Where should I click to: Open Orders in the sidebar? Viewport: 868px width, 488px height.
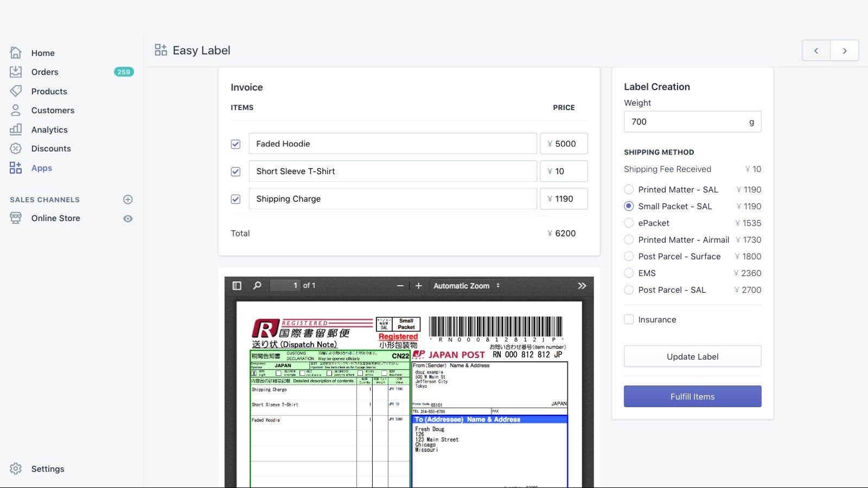click(x=44, y=72)
